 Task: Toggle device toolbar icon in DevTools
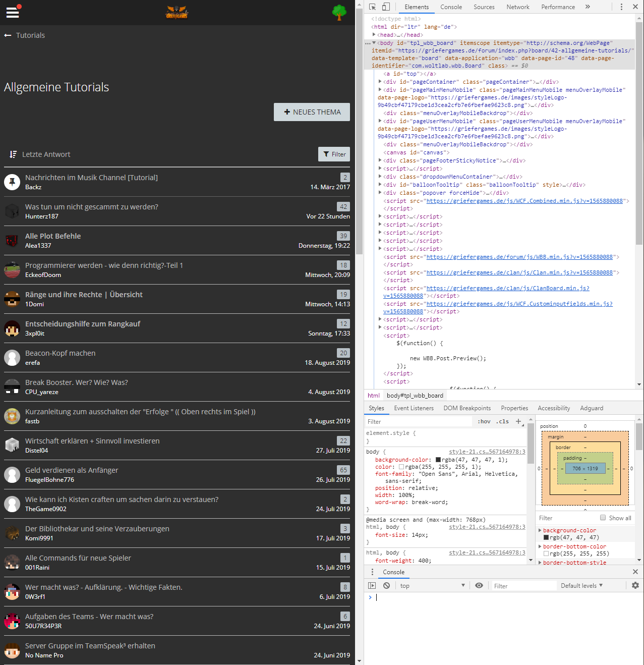[386, 7]
